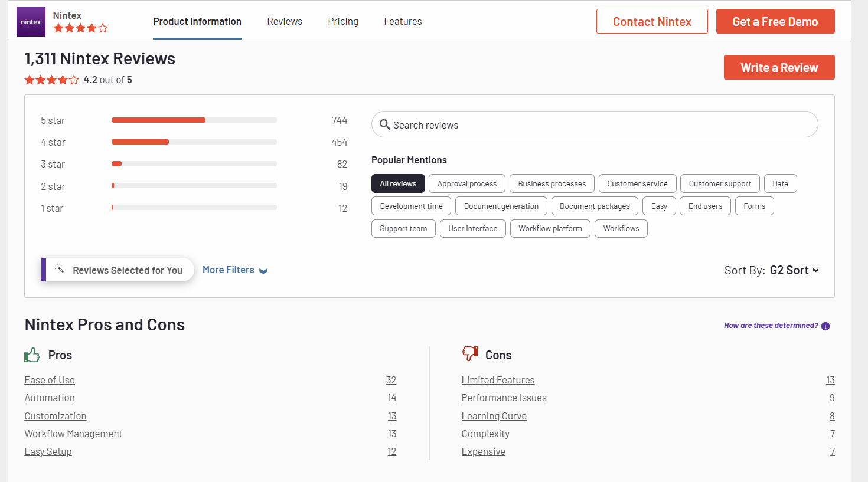Screen dimensions: 868x482
Task: Click the thumbs-up icon beside Pros
Action: (x=32, y=354)
